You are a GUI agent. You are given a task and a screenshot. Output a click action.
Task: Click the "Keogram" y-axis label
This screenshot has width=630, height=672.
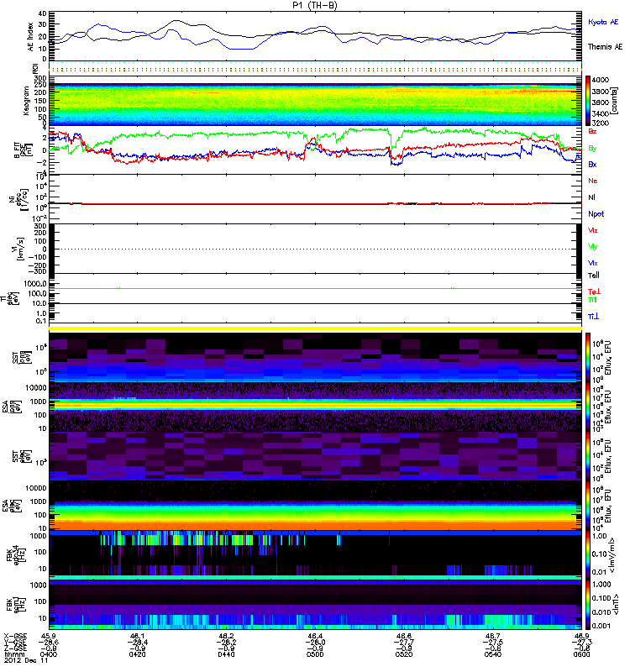(26, 101)
